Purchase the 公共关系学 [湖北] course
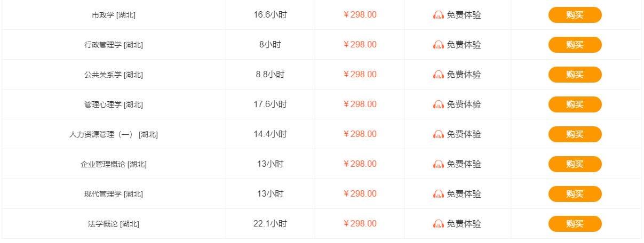This screenshot has width=644, height=243. click(x=575, y=75)
